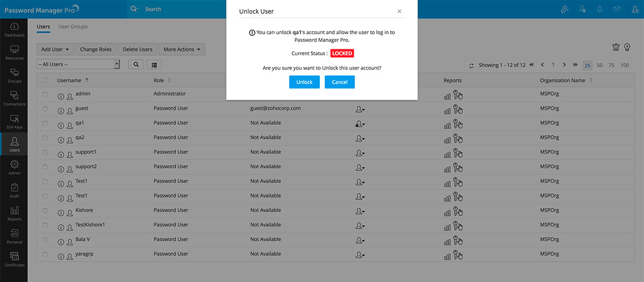Click the lightbulb tips icon

[626, 48]
